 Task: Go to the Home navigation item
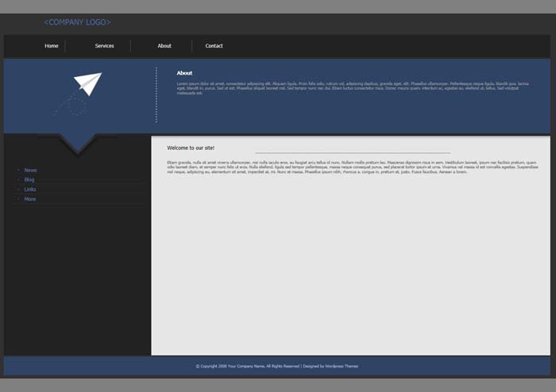click(52, 46)
